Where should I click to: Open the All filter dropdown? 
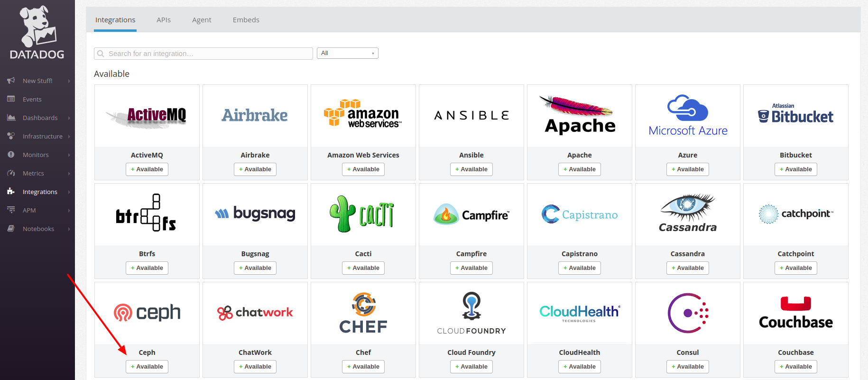point(348,53)
